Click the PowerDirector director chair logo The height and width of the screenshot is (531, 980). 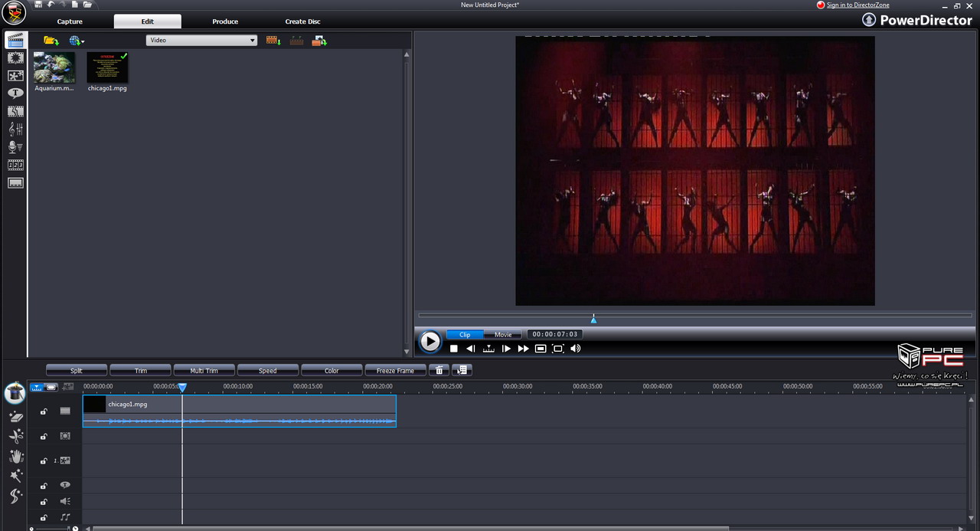coord(15,13)
